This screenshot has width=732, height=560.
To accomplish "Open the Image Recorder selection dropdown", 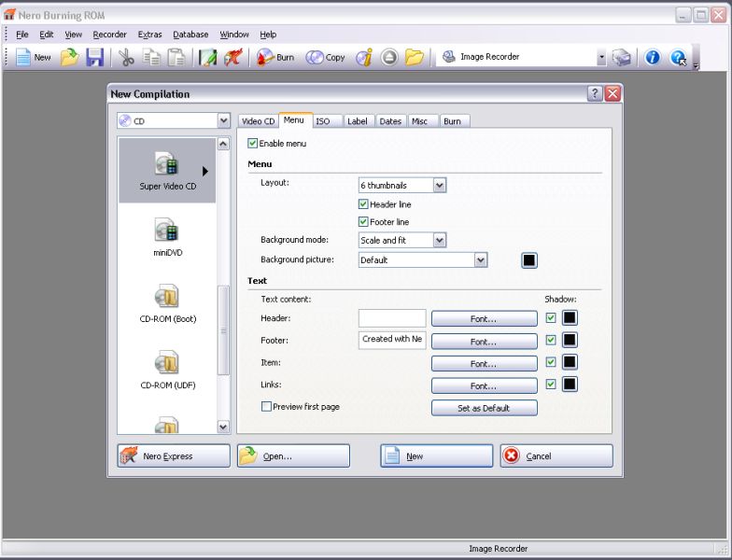I will pos(601,57).
